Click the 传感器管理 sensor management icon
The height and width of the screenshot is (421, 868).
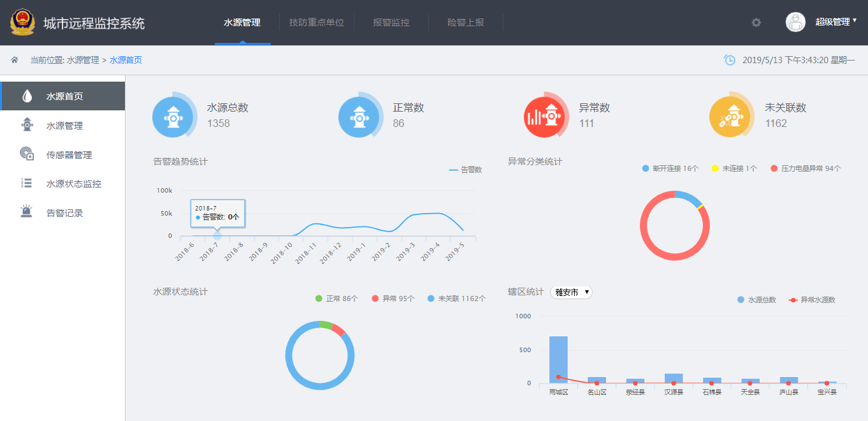tap(26, 154)
